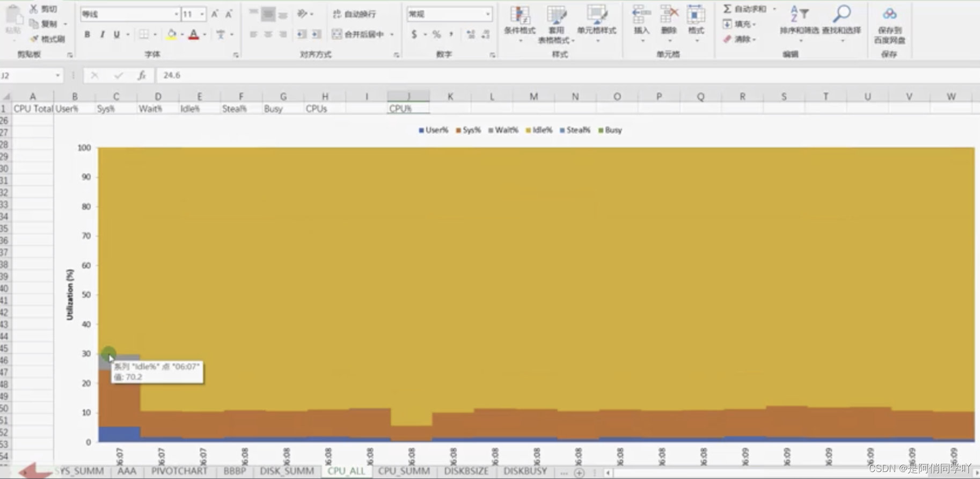This screenshot has width=980, height=479.
Task: Switch to the CPU_SUMM sheet tab
Action: [404, 471]
